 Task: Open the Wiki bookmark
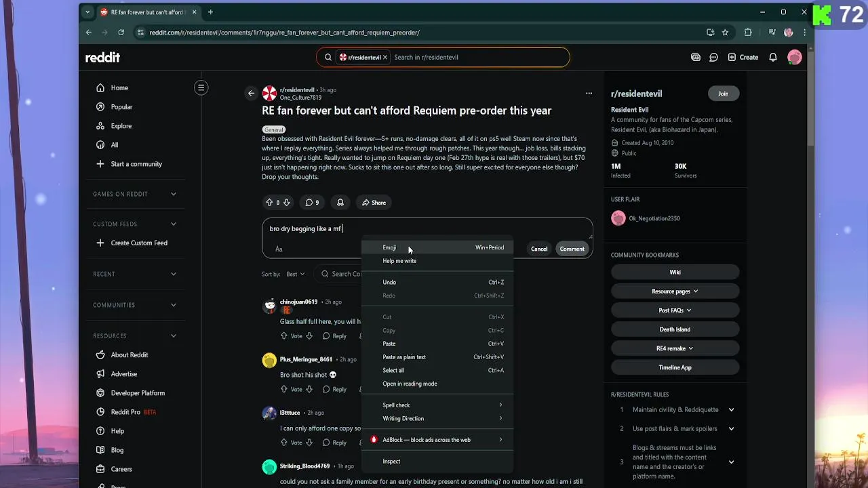[675, 272]
